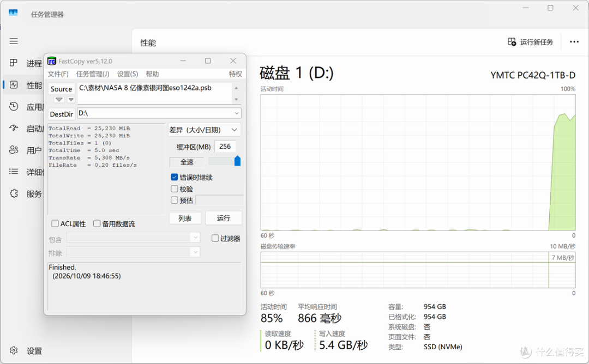This screenshot has width=589, height=364.
Task: Open App history icon in sidebar
Action: coord(14,107)
